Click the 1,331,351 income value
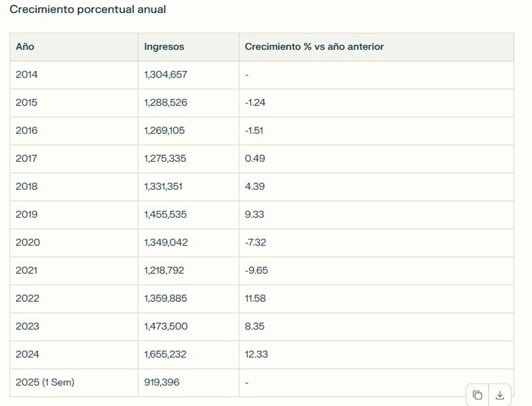 tap(163, 186)
